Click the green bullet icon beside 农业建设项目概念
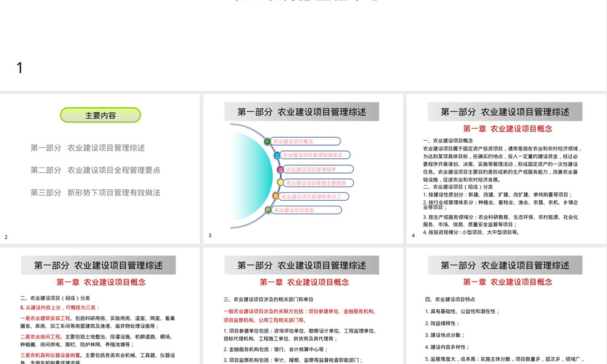The height and width of the screenshot is (364, 607). tap(267, 141)
